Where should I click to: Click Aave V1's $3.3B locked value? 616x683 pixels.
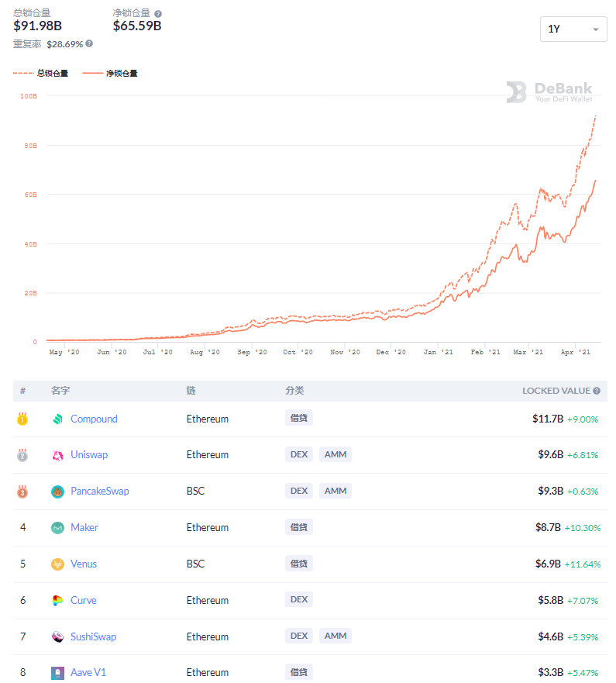click(x=551, y=673)
